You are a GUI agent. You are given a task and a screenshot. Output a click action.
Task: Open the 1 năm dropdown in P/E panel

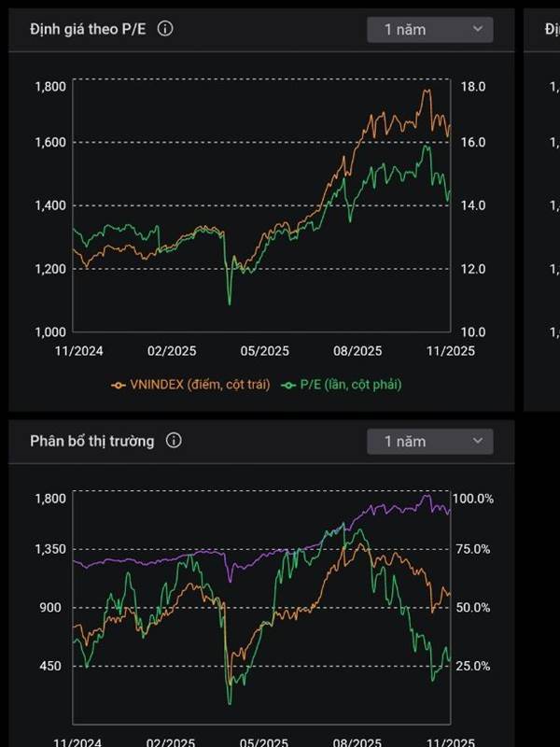[x=429, y=29]
